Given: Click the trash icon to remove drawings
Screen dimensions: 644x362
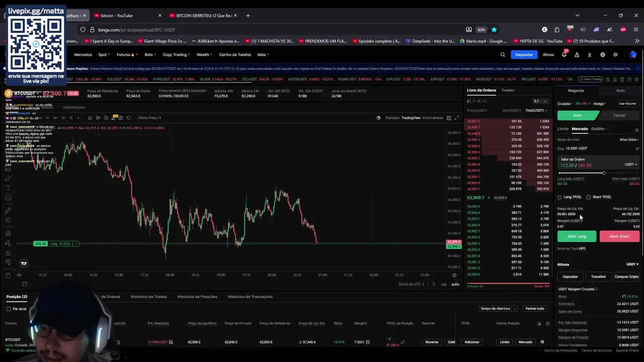Looking at the screenshot, I should click(x=8, y=276).
